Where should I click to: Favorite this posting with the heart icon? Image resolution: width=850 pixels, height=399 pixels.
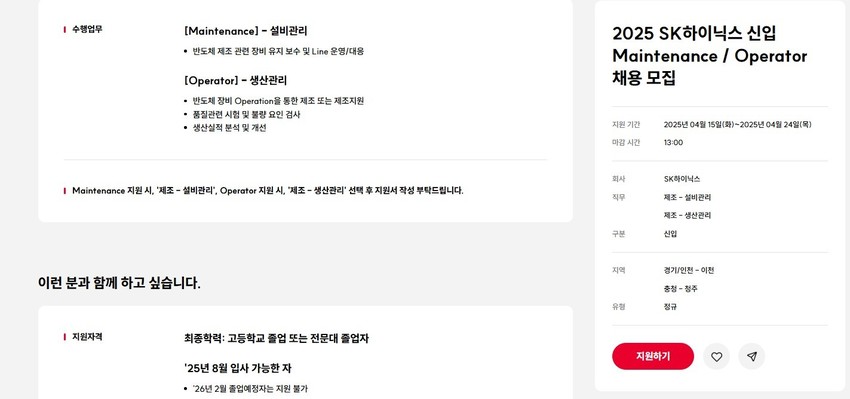(x=716, y=356)
